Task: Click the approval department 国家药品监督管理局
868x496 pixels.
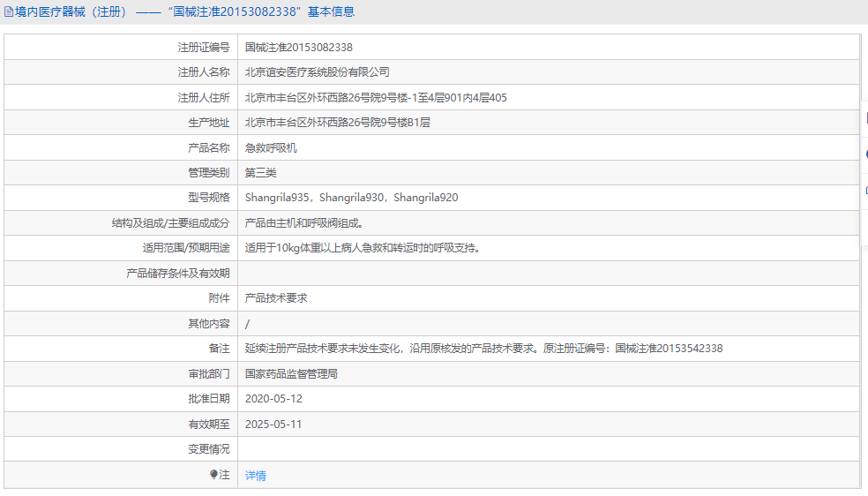Action: pyautogui.click(x=291, y=374)
